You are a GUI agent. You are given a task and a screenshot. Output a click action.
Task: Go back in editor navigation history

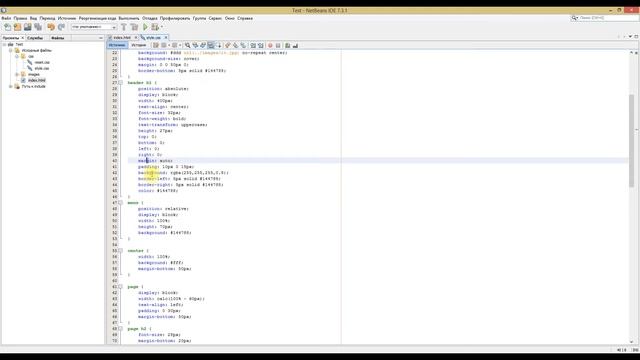tap(164, 45)
